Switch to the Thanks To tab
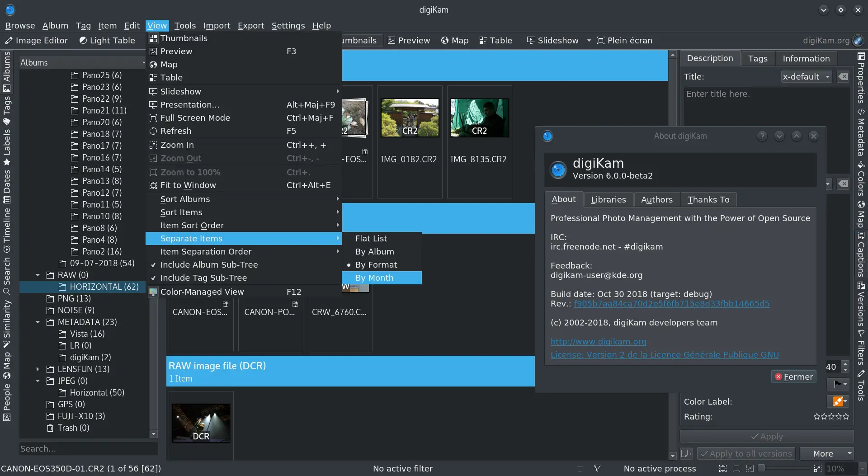This screenshot has height=476, width=868. [x=708, y=199]
